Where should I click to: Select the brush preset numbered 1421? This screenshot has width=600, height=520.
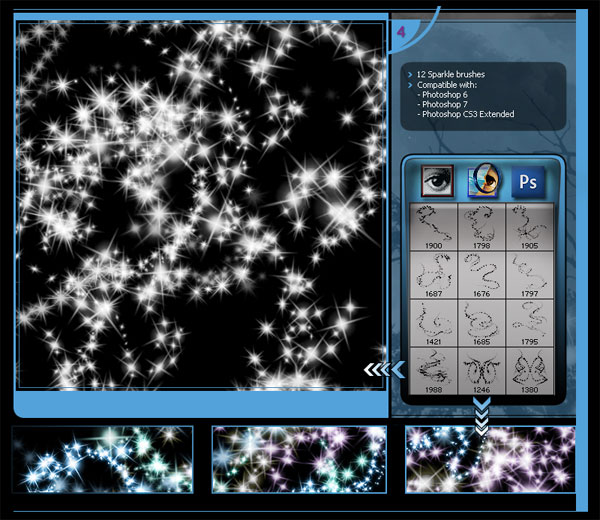pyautogui.click(x=435, y=322)
